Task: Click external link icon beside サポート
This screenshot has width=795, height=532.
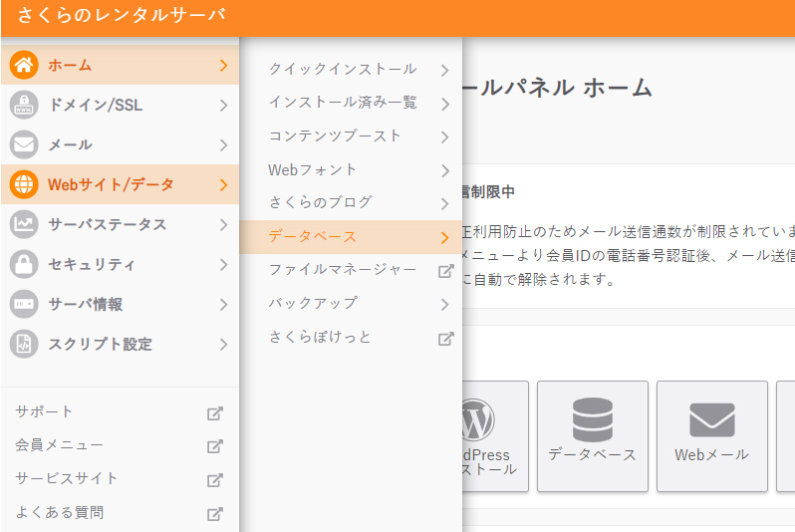Action: tap(215, 413)
